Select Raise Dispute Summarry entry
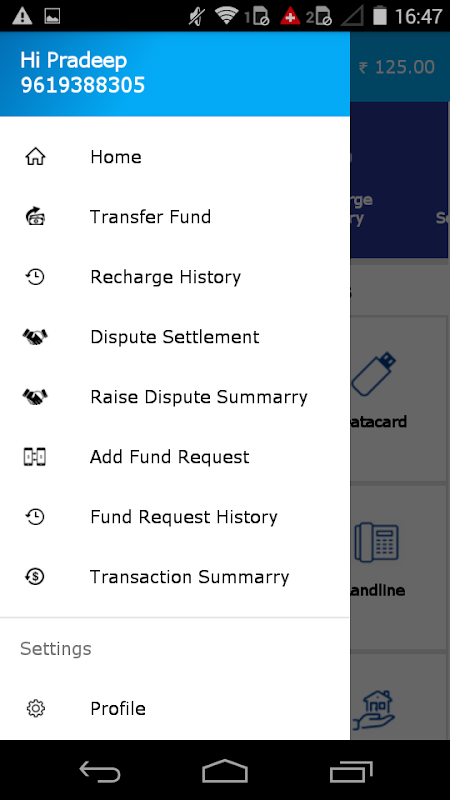 [175, 397]
